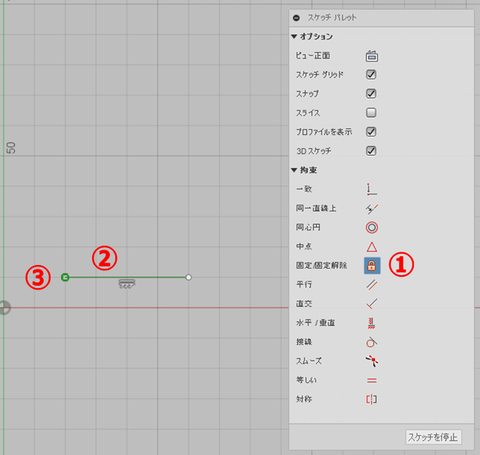Screen dimensions: 480x455
Task: Select the 一致 coincident constraint icon
Action: 371,189
